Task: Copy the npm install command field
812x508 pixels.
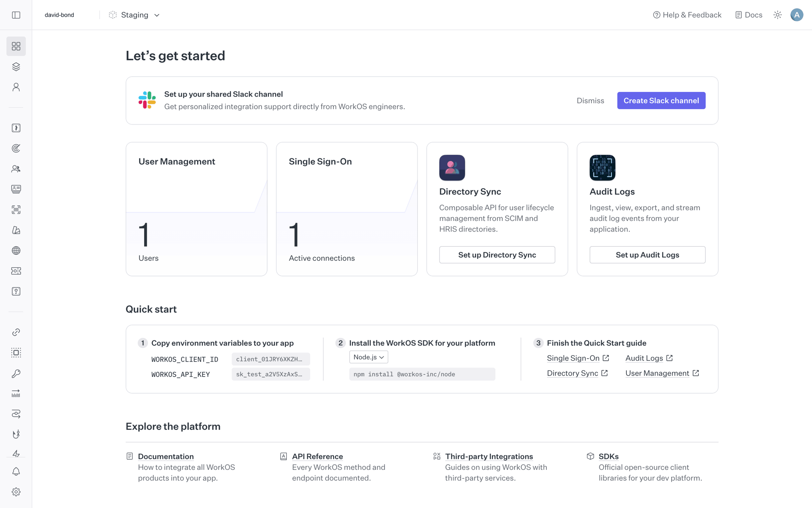Action: pyautogui.click(x=422, y=374)
